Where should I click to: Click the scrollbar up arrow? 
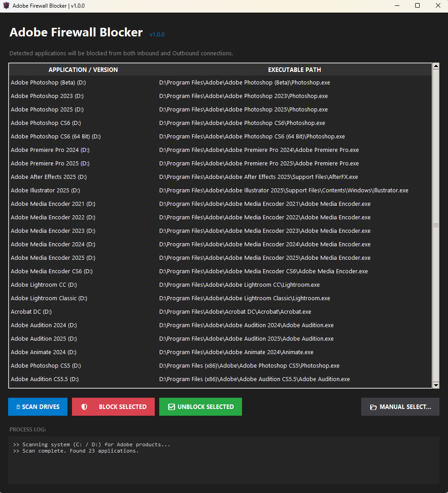(x=435, y=67)
